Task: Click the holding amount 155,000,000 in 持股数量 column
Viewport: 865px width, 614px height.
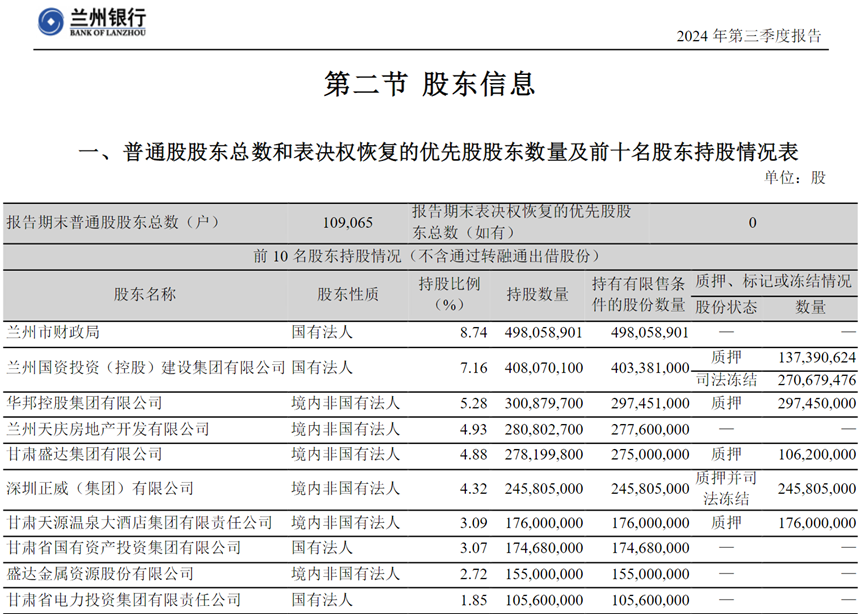Action: [543, 574]
